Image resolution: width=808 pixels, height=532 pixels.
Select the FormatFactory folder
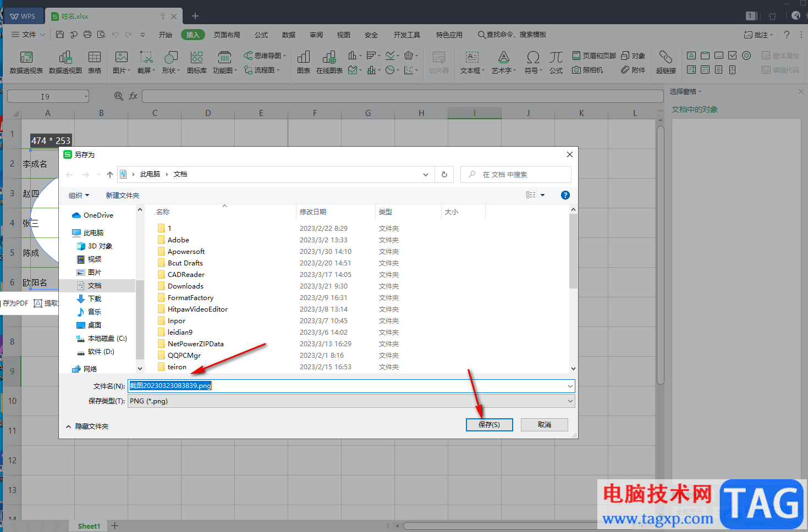(190, 298)
